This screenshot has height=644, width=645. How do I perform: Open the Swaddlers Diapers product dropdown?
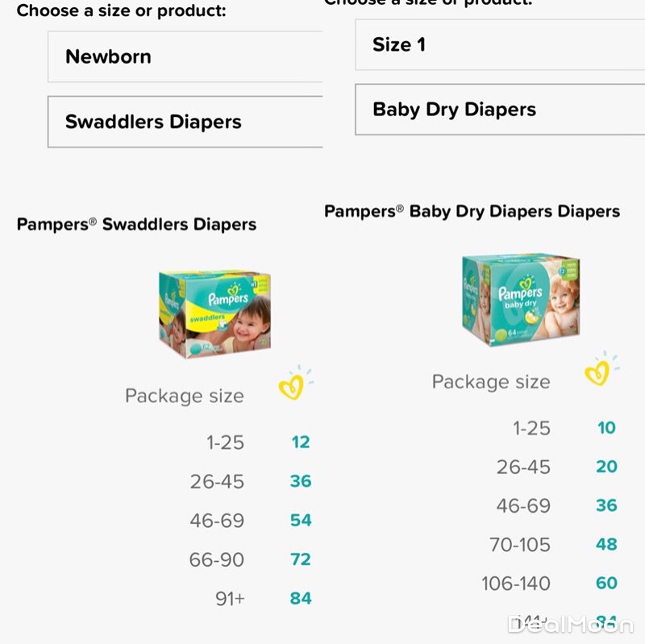(x=185, y=123)
